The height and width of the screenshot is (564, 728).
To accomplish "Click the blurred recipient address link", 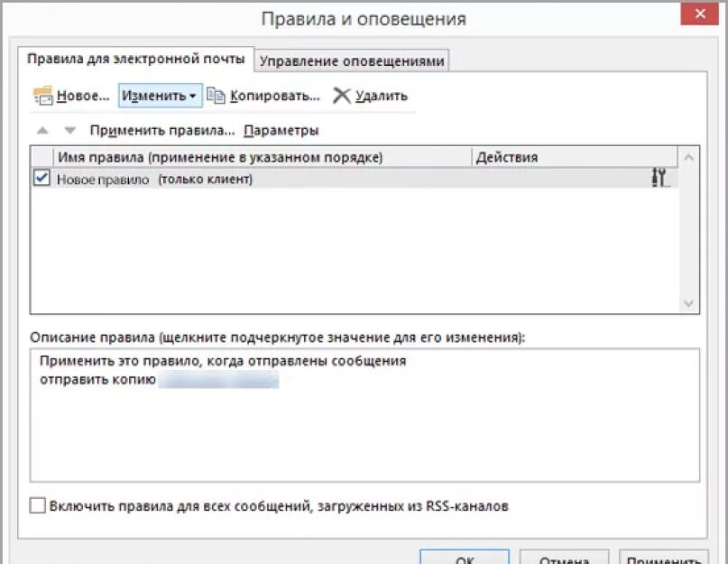I will tap(218, 380).
